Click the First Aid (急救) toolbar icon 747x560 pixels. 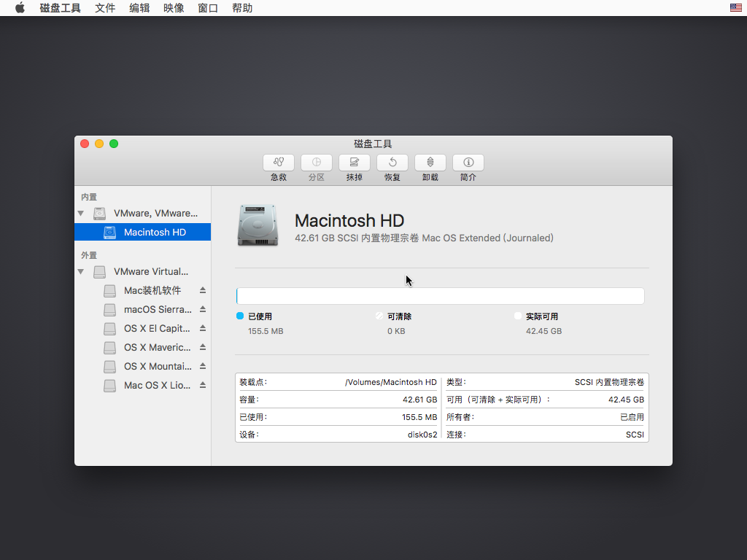click(278, 163)
